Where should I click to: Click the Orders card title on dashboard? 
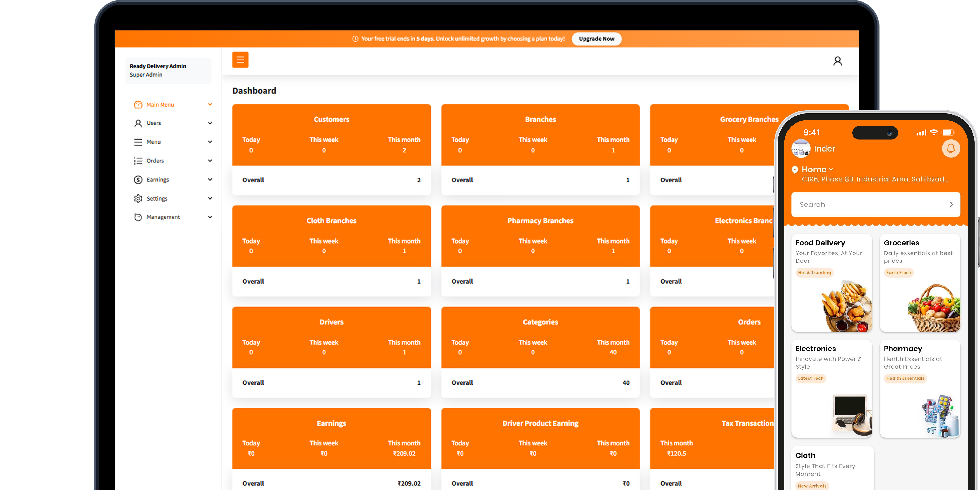pyautogui.click(x=749, y=322)
